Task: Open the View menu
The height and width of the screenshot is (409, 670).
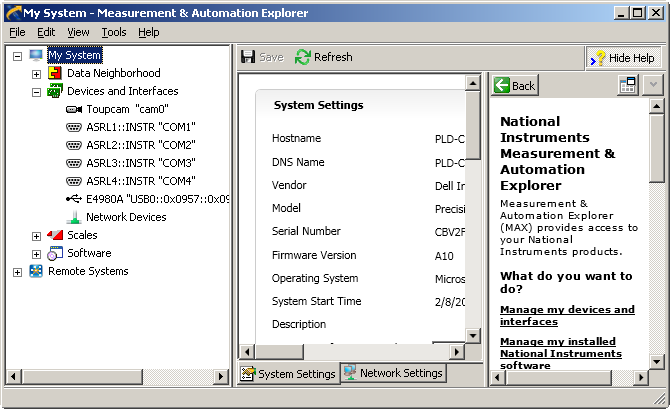Action: (78, 32)
